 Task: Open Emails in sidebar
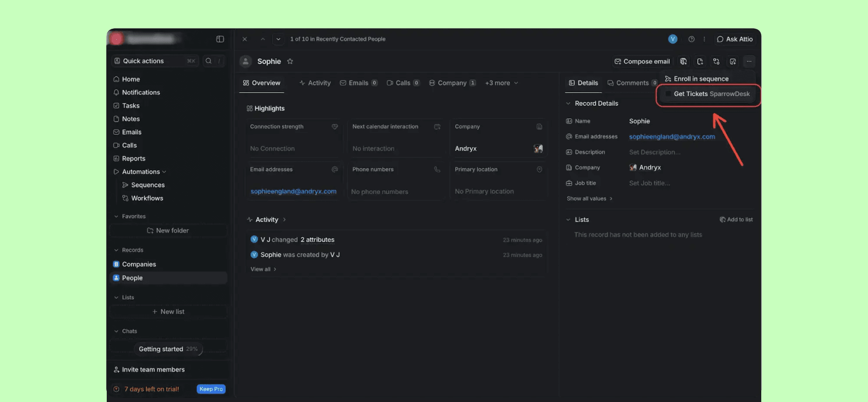pyautogui.click(x=169, y=132)
